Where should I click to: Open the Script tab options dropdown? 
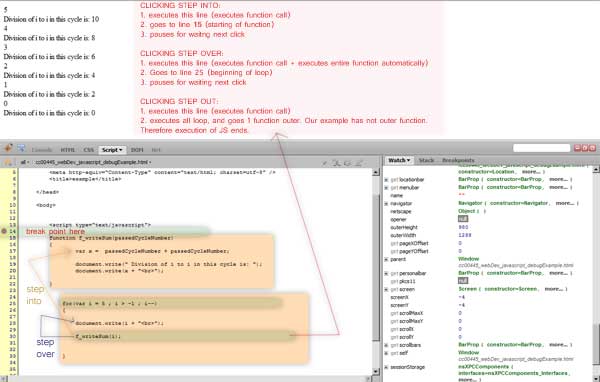(x=121, y=150)
